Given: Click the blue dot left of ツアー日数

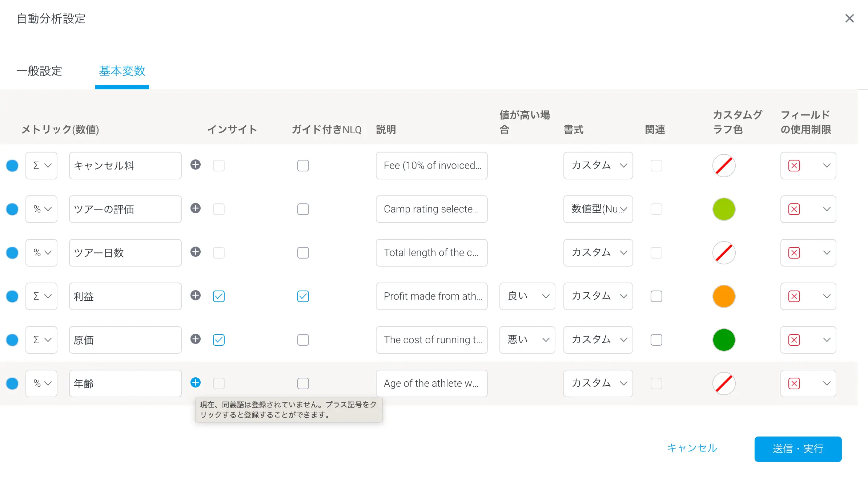Looking at the screenshot, I should coord(12,253).
